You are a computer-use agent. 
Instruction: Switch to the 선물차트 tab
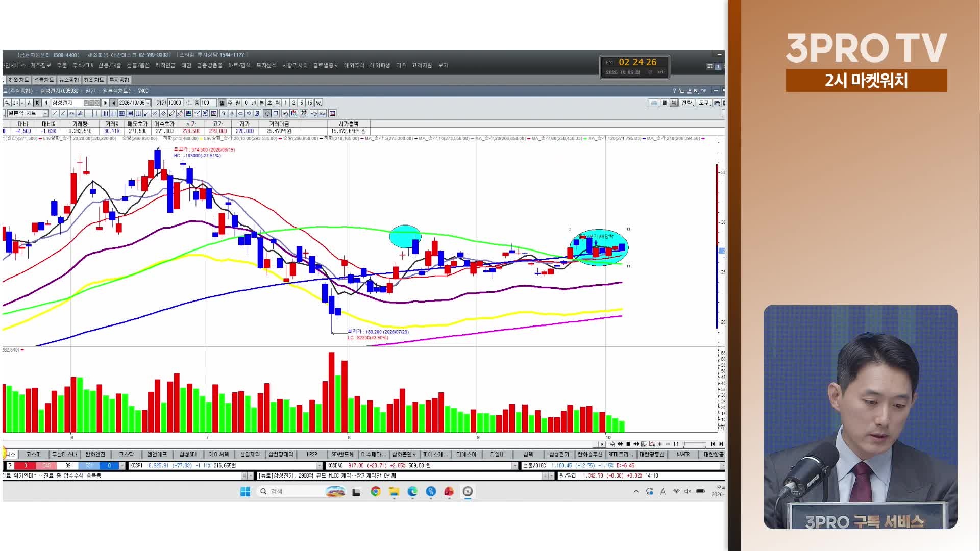click(x=44, y=80)
